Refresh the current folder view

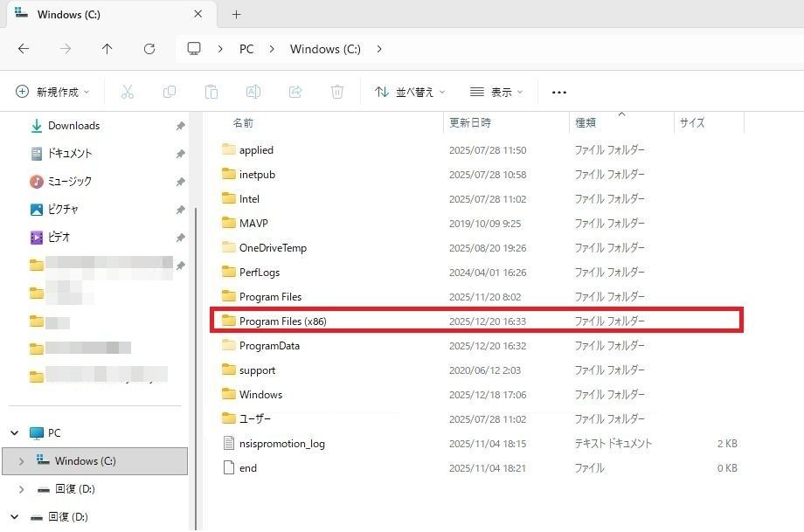coord(149,49)
